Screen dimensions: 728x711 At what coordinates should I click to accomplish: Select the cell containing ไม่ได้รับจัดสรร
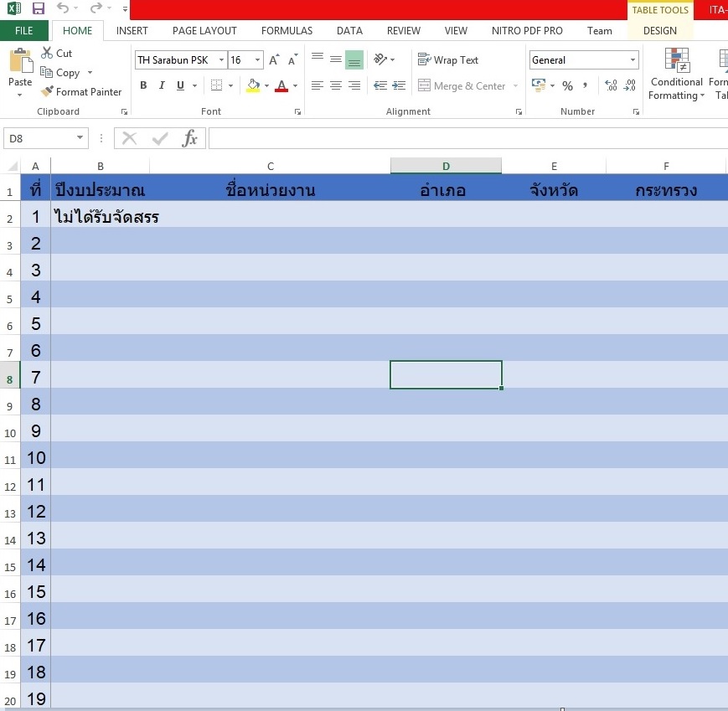click(101, 218)
